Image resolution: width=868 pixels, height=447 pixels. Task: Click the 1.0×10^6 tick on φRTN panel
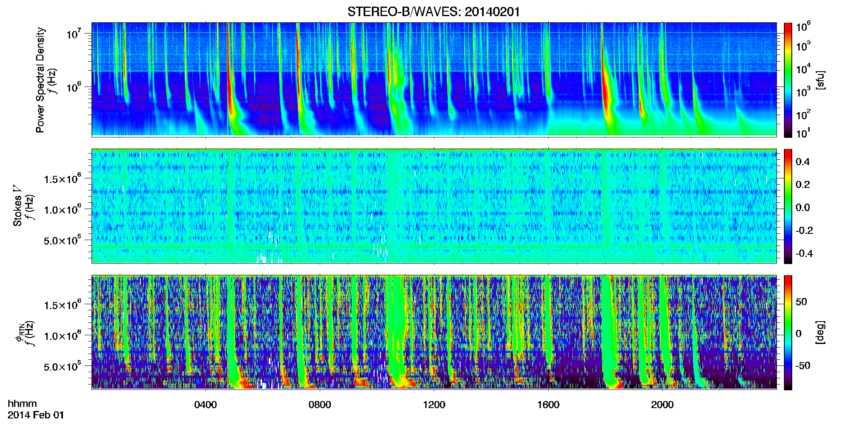point(63,335)
